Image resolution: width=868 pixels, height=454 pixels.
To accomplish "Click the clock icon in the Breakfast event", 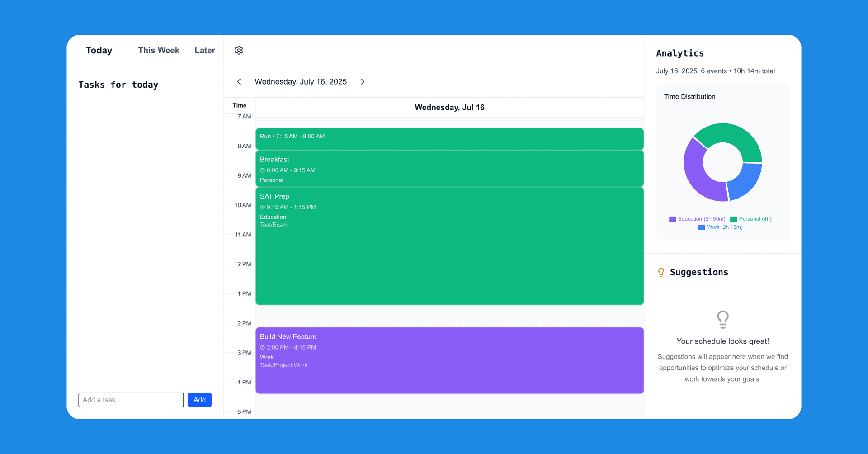I will 263,170.
